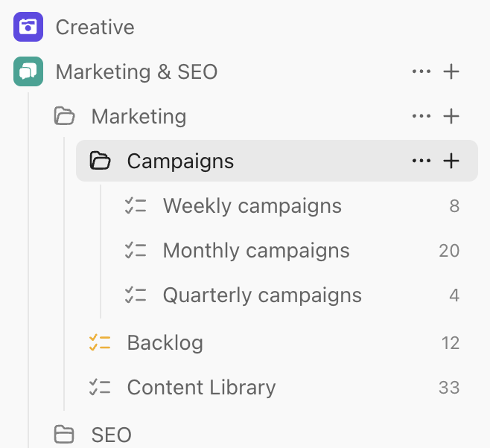This screenshot has width=490, height=448.
Task: Select the Creative space label
Action: click(95, 27)
